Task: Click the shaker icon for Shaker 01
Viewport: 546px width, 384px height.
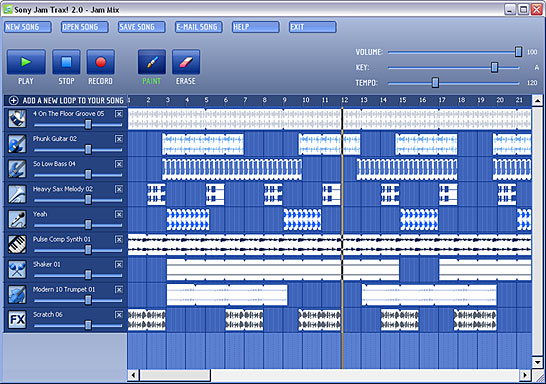Action: click(17, 269)
